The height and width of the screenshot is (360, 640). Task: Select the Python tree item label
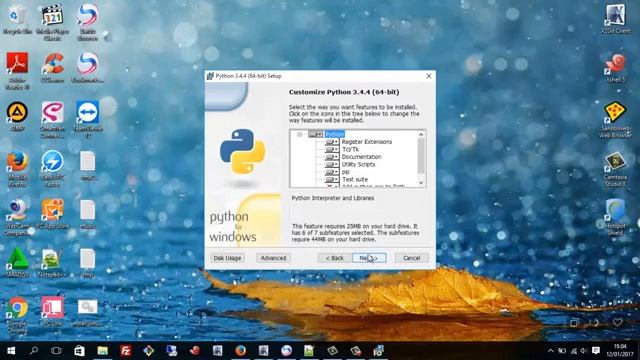(x=335, y=134)
